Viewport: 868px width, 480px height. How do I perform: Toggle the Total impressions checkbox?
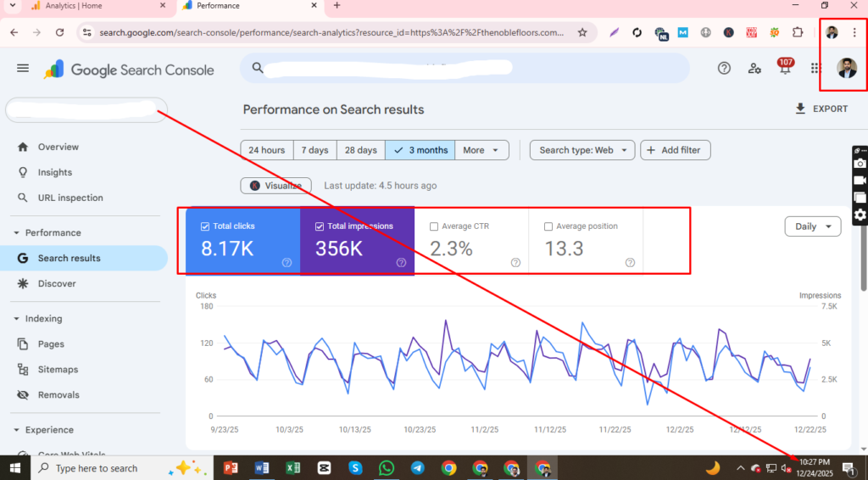pos(320,226)
